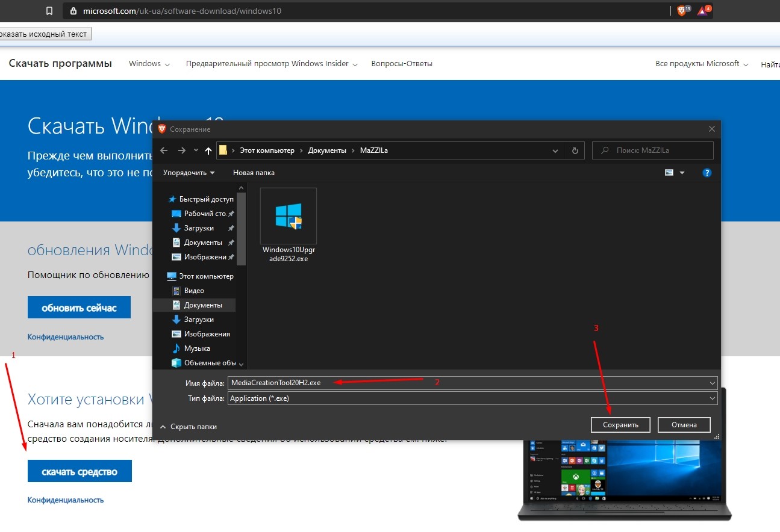Open the Тип файла dropdown
Image resolution: width=780 pixels, height=532 pixels.
pyautogui.click(x=473, y=398)
